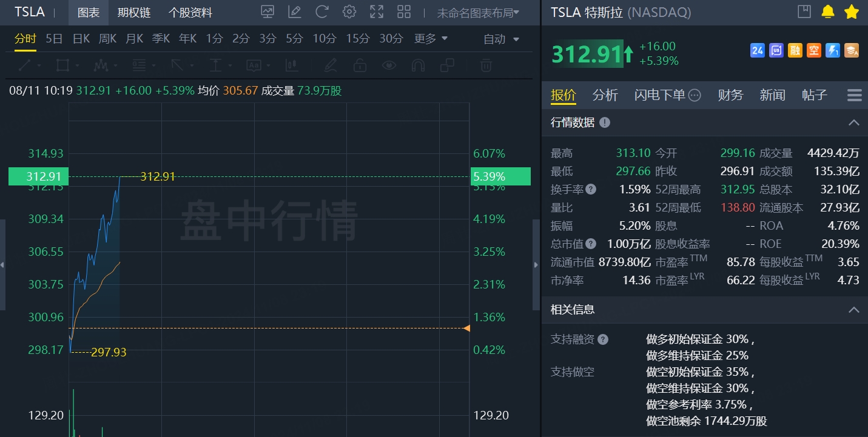Open the 分析 tab

605,95
